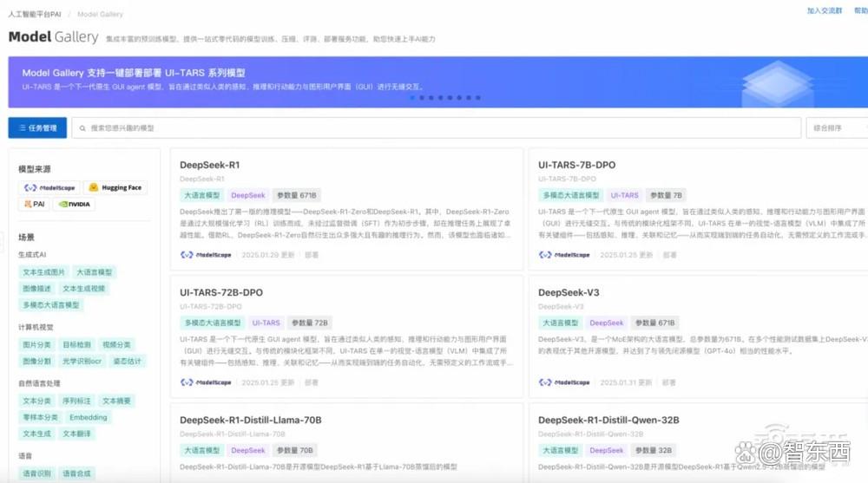Viewport: 868px width, 483px height.
Task: Click 部署 deploy on DeepSeek-V3 card
Action: click(668, 382)
